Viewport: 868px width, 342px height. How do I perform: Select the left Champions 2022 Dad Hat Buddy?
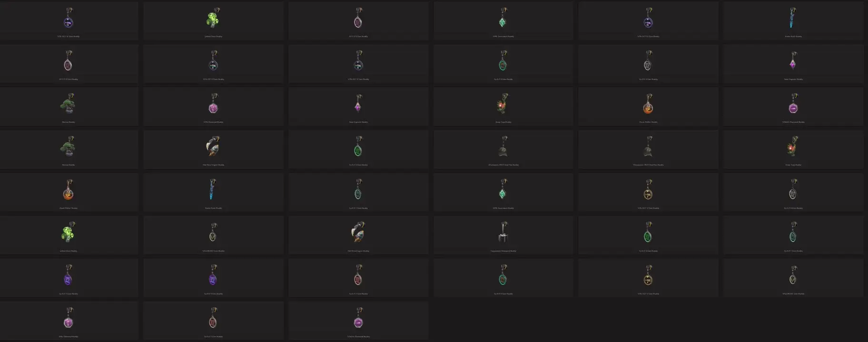(x=503, y=148)
